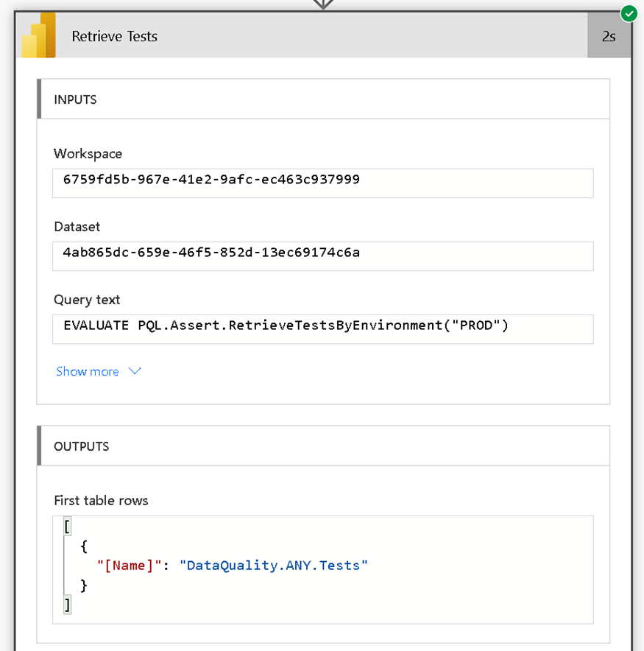Click the Dataset label
This screenshot has height=651, width=644.
(x=77, y=227)
